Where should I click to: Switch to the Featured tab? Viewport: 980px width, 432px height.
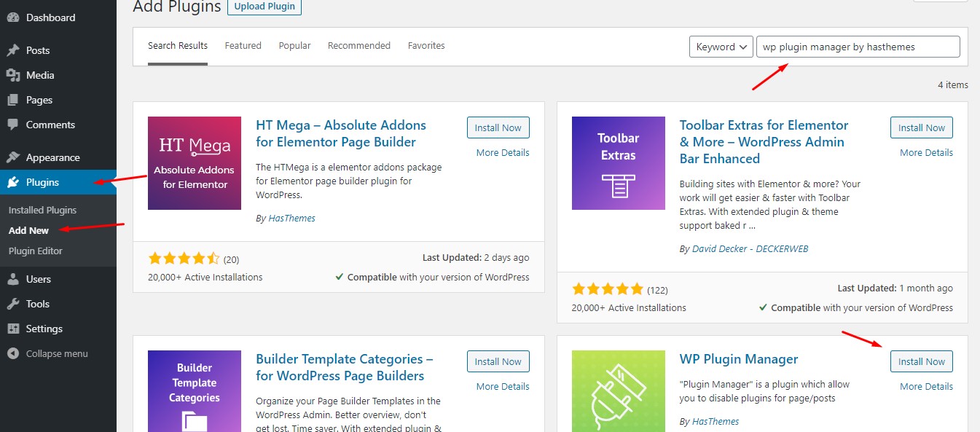[x=243, y=45]
